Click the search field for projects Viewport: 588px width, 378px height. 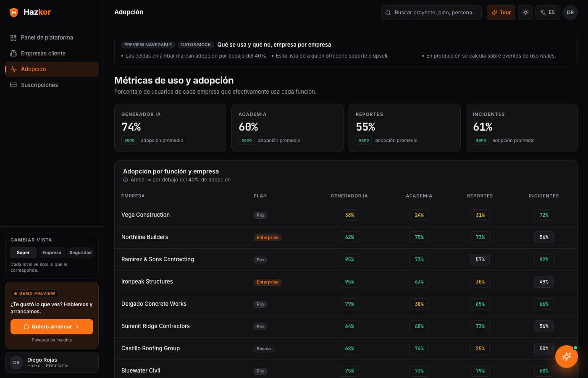coord(431,13)
